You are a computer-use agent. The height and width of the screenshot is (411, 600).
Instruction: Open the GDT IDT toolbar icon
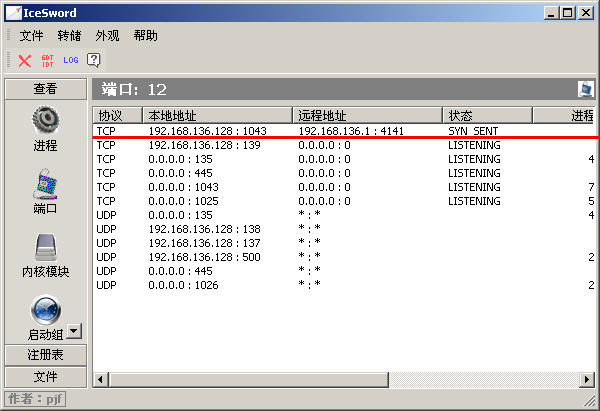click(x=47, y=61)
